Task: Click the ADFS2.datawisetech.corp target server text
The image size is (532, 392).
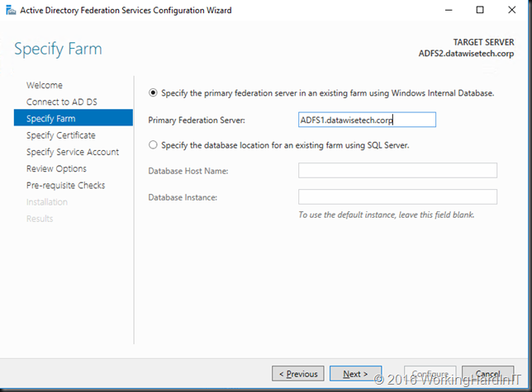Action: (466, 54)
